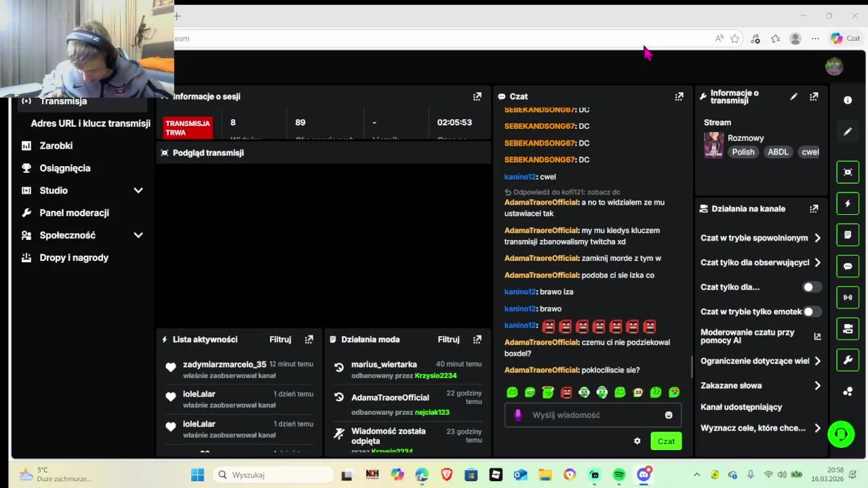Open the Copilot Czat button in the browser

click(x=846, y=39)
